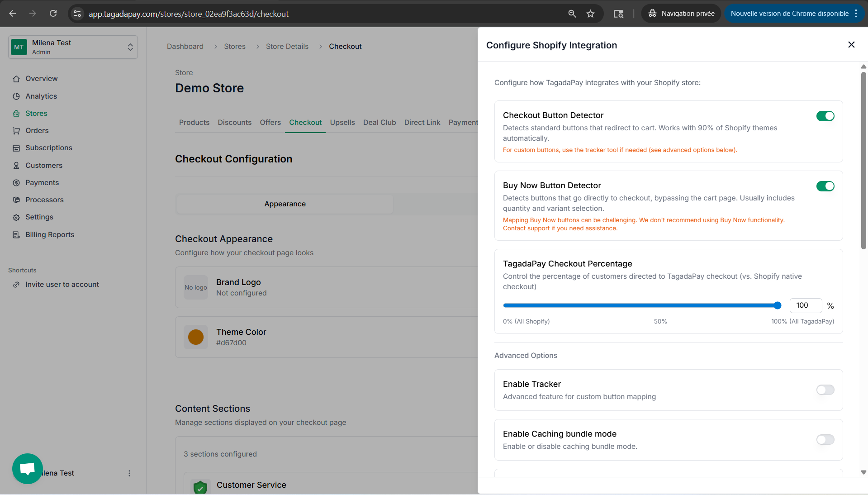The image size is (868, 495).
Task: Open the chat support bubble
Action: (x=28, y=469)
